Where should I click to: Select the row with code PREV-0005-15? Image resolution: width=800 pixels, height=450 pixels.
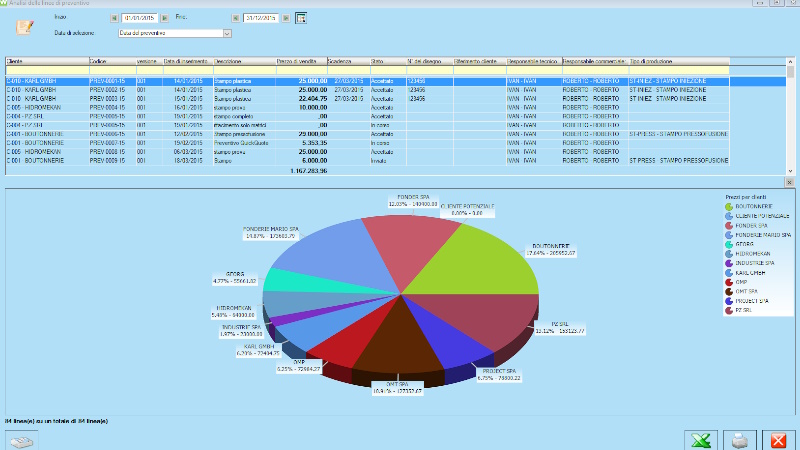coord(367,116)
